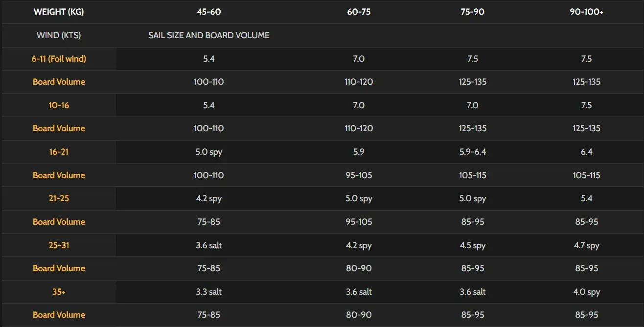644x327 pixels.
Task: Click the WIND (KTS) label
Action: (59, 35)
